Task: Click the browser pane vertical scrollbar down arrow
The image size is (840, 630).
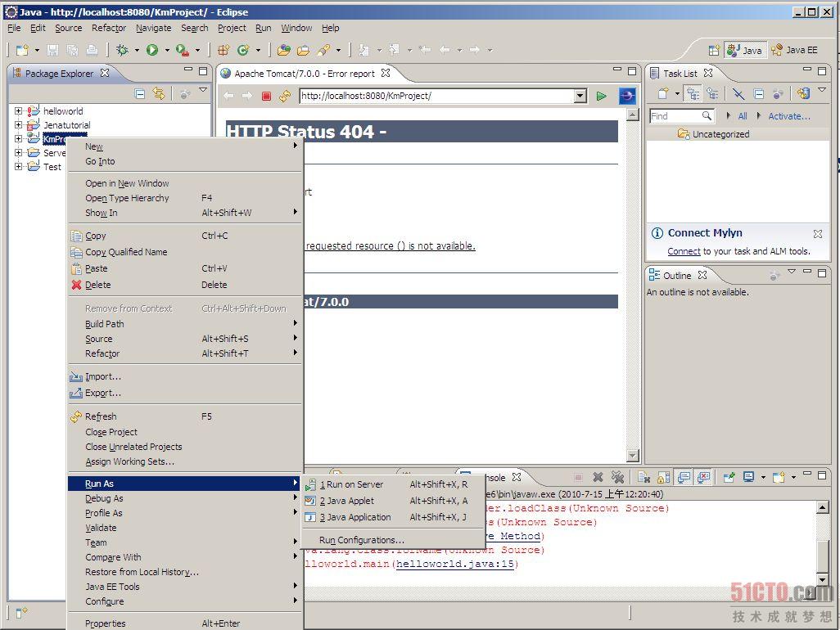Action: click(633, 456)
